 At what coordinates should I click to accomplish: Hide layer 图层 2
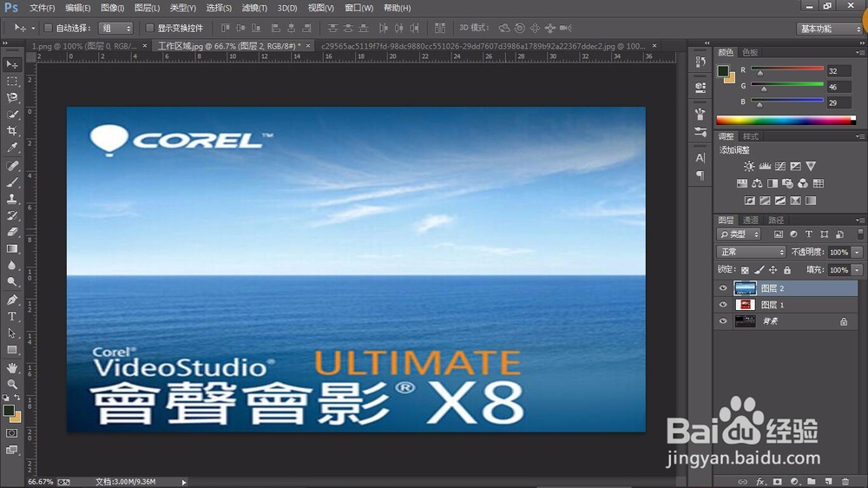click(723, 288)
